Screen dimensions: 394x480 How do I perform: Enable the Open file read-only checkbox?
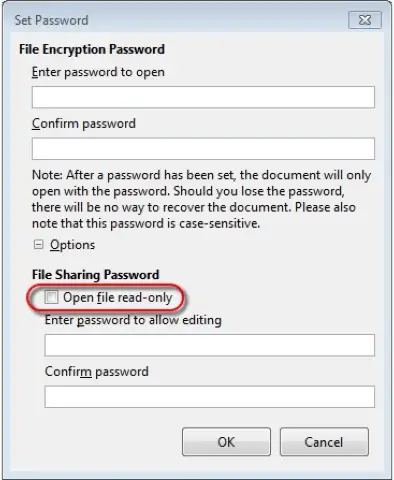click(52, 297)
